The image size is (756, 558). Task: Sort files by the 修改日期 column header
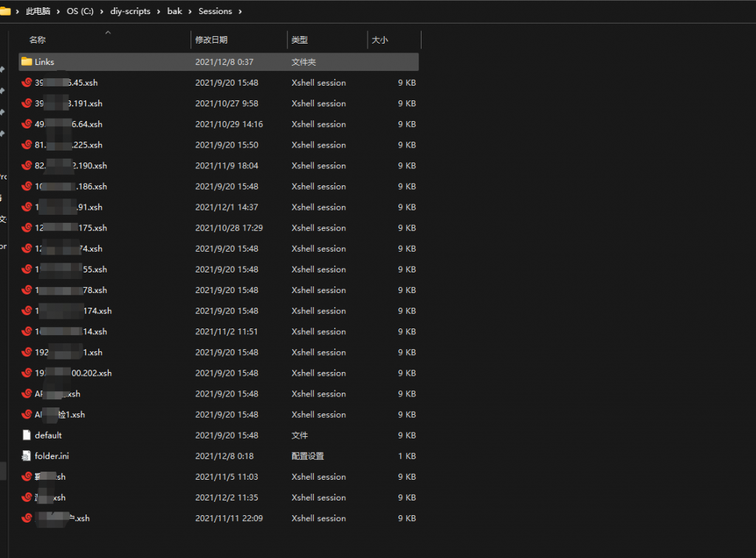point(211,40)
